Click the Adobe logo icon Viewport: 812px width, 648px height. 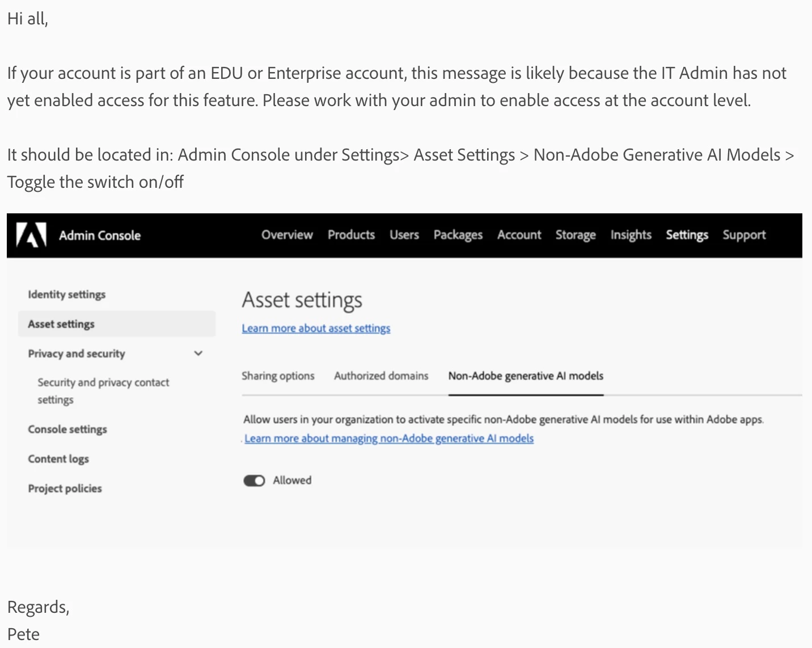point(31,235)
